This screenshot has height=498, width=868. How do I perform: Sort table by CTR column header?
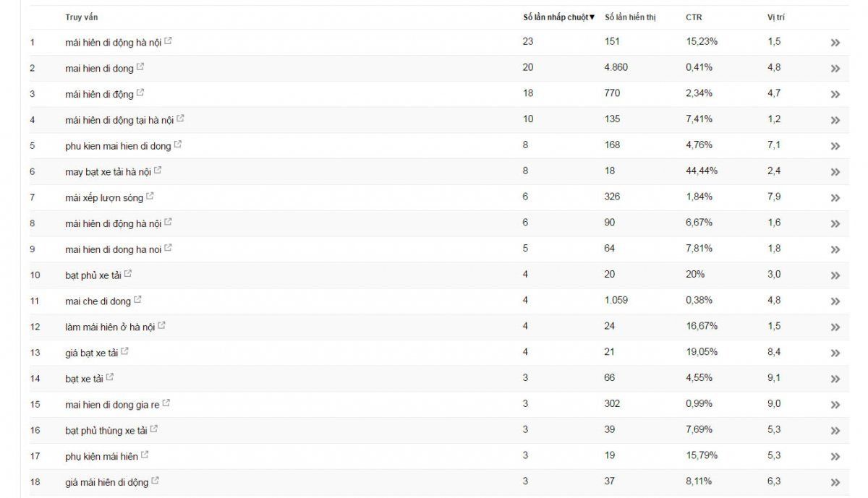pos(694,17)
